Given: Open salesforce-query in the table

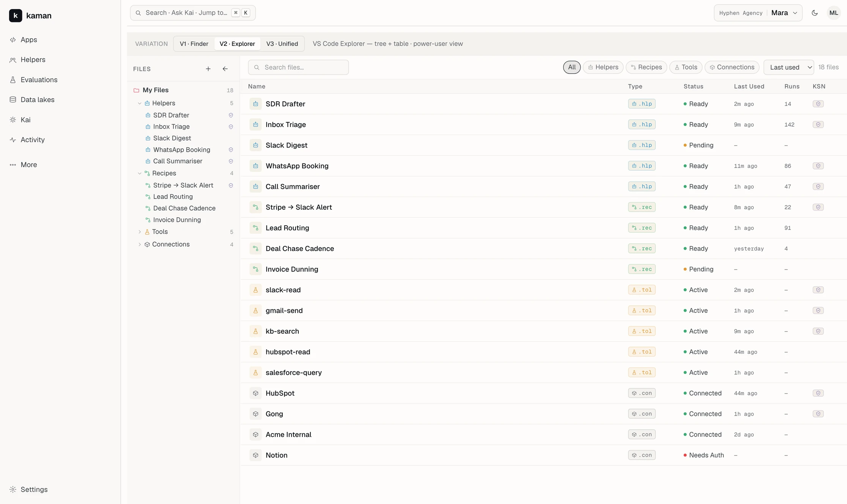Looking at the screenshot, I should coord(293,373).
